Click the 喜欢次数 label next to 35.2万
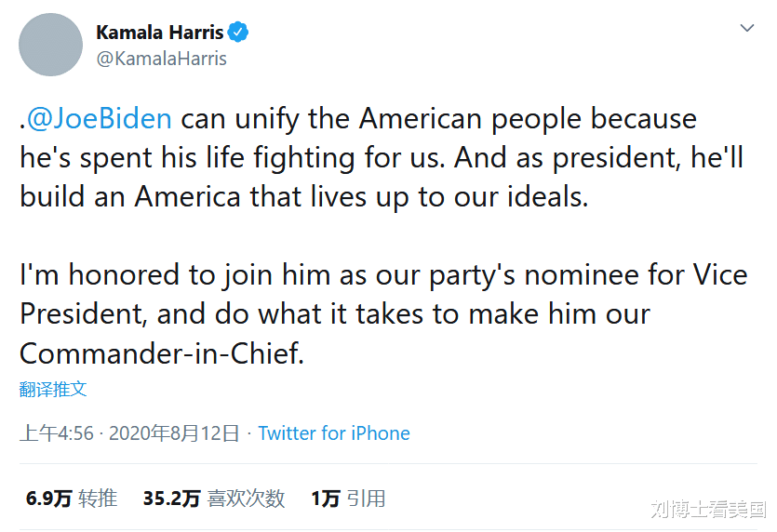The width and height of the screenshot is (777, 532). [x=246, y=499]
